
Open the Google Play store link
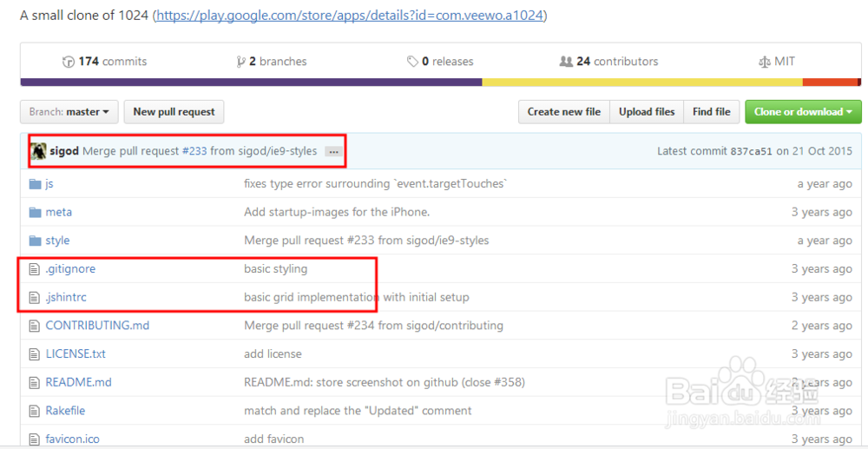click(x=349, y=16)
